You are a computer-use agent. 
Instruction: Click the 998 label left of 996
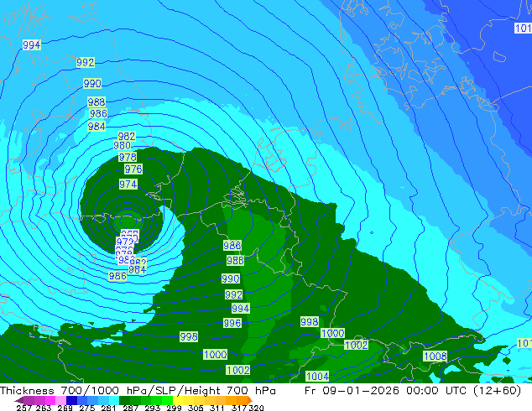click(189, 336)
